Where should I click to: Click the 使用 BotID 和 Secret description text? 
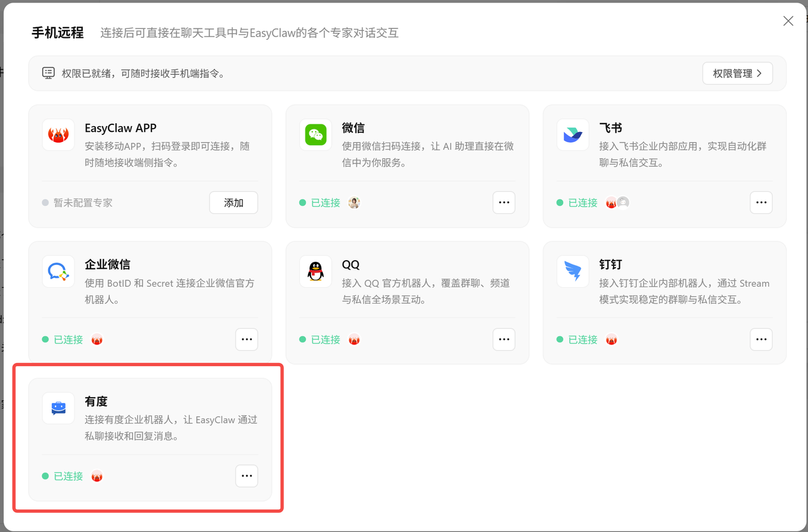click(170, 291)
